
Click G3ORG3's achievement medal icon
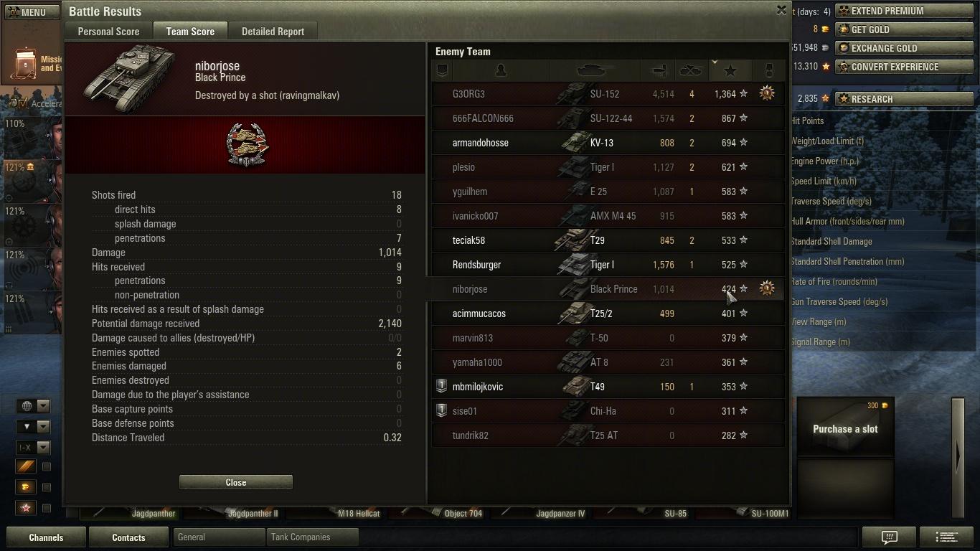[767, 93]
